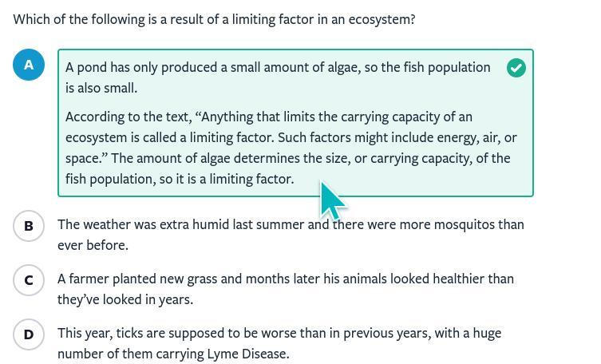Screen dimensions: 601x364
Task: Click "is also small." in answer A
Action: [101, 88]
